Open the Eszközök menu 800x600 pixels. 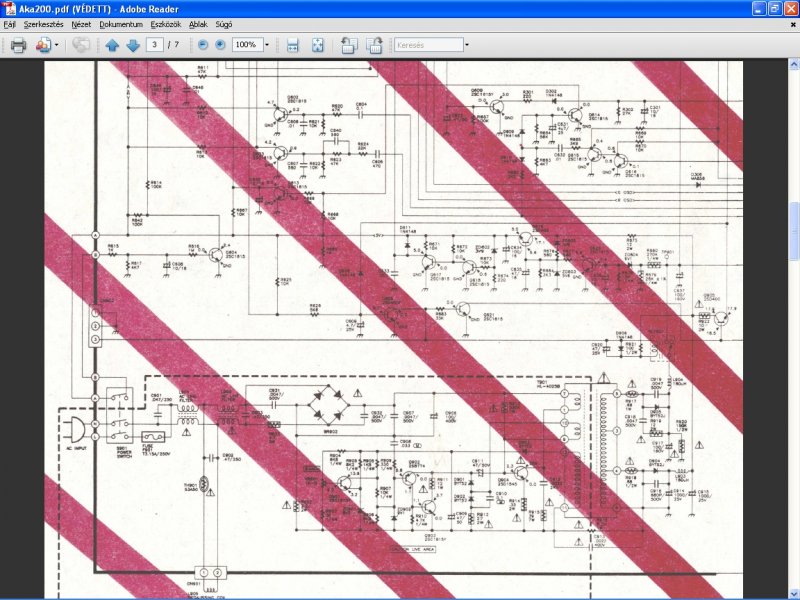click(x=166, y=24)
